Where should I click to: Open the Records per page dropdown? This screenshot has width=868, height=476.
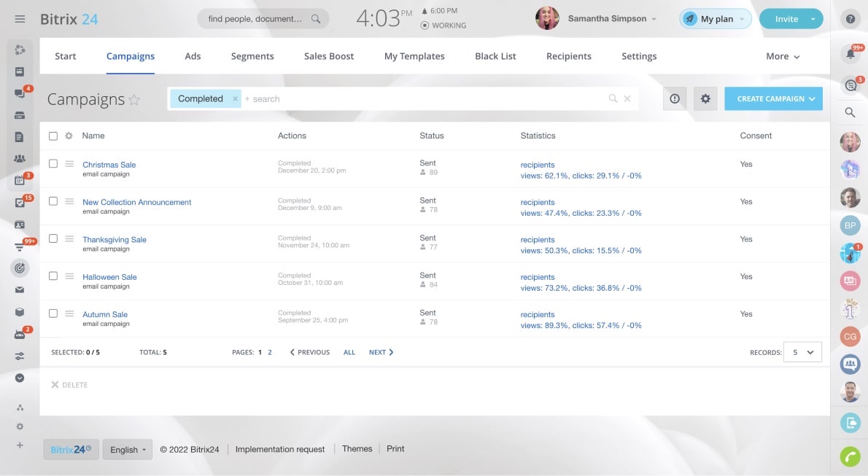(802, 352)
